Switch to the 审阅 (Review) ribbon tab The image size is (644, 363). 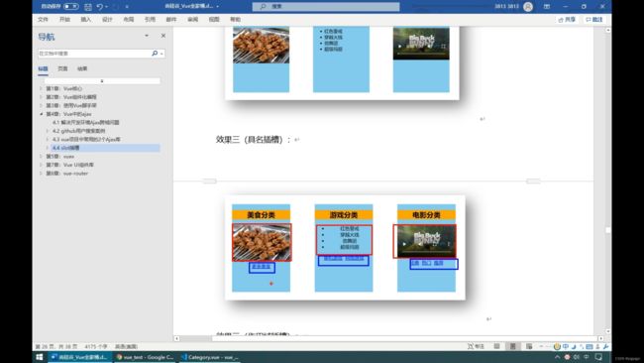(192, 19)
